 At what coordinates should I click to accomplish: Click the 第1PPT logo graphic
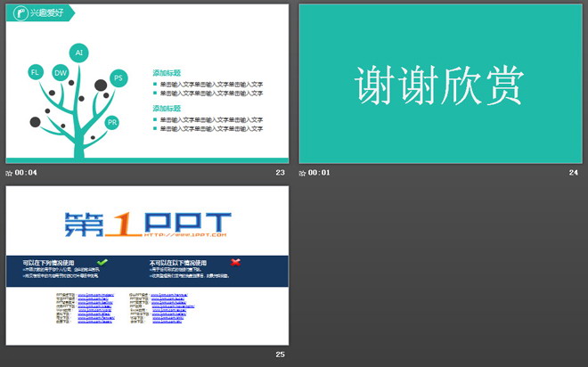pyautogui.click(x=148, y=224)
